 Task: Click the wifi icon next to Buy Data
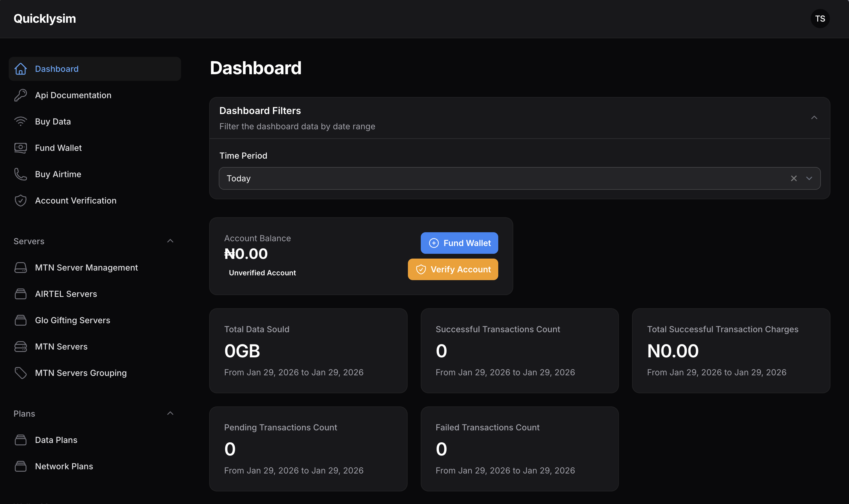20,122
